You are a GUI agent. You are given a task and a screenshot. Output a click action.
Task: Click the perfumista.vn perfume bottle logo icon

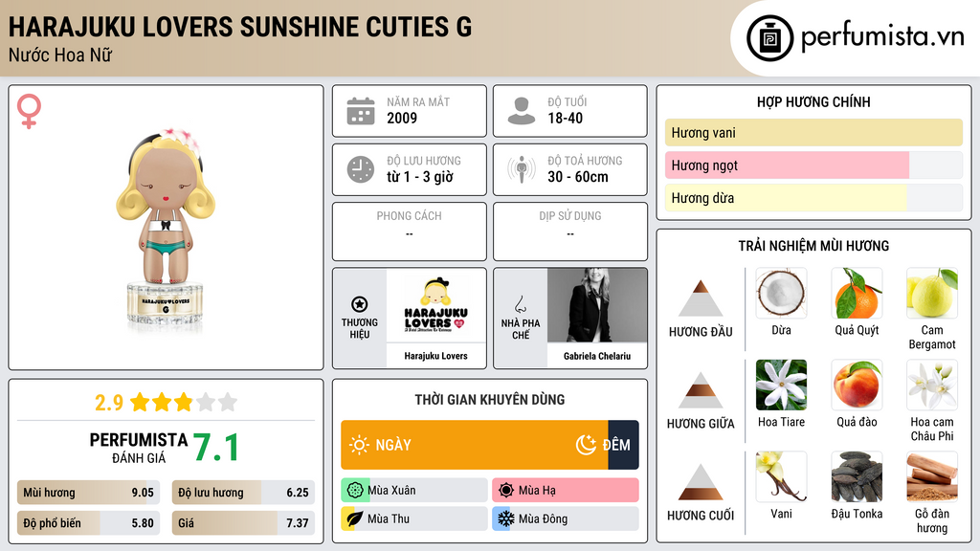tap(769, 38)
